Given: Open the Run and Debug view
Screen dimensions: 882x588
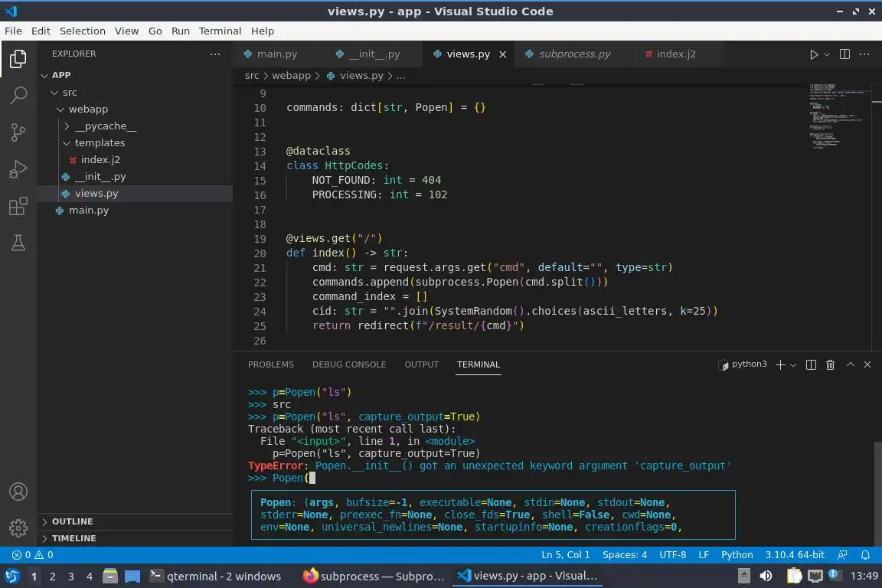Looking at the screenshot, I should coord(18,169).
